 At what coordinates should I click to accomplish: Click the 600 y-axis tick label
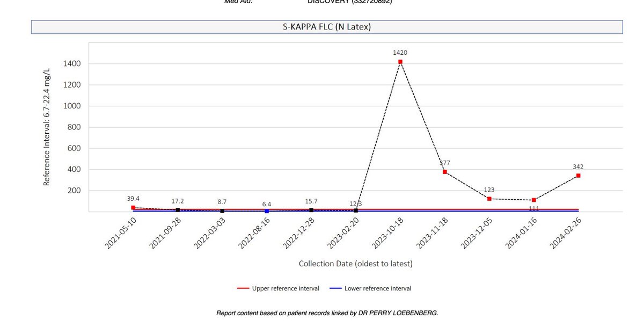(74, 148)
